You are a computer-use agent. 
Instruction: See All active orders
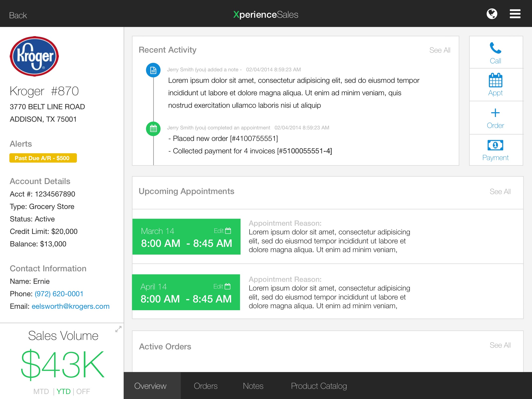click(500, 345)
